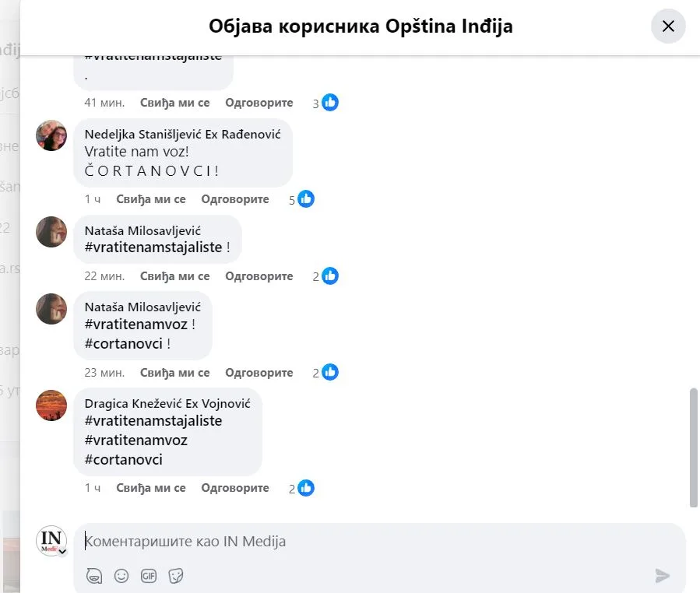Open the avatar sticker picker icon

tap(94, 576)
